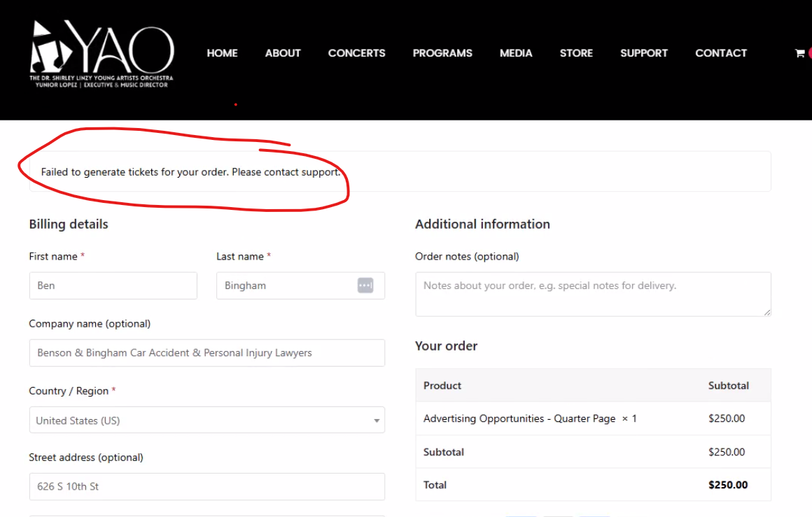812x517 pixels.
Task: Open the ABOUT menu item
Action: pos(283,53)
